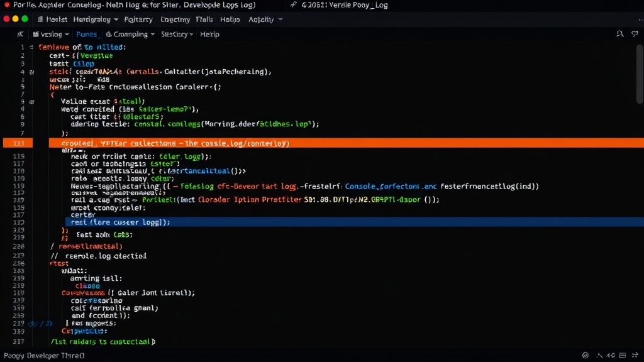Click last line '/lst raldets ts'

(103, 341)
